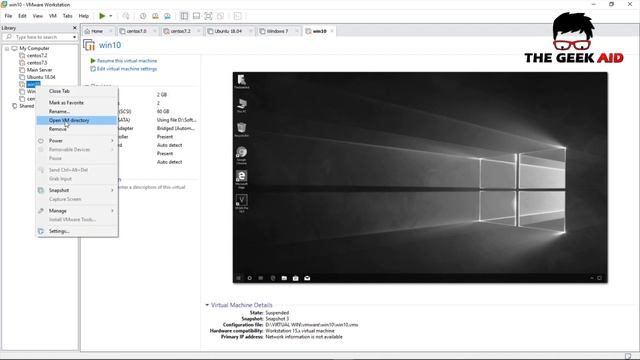Image resolution: width=640 pixels, height=360 pixels.
Task: Select Main Server in the library tree
Action: point(39,70)
